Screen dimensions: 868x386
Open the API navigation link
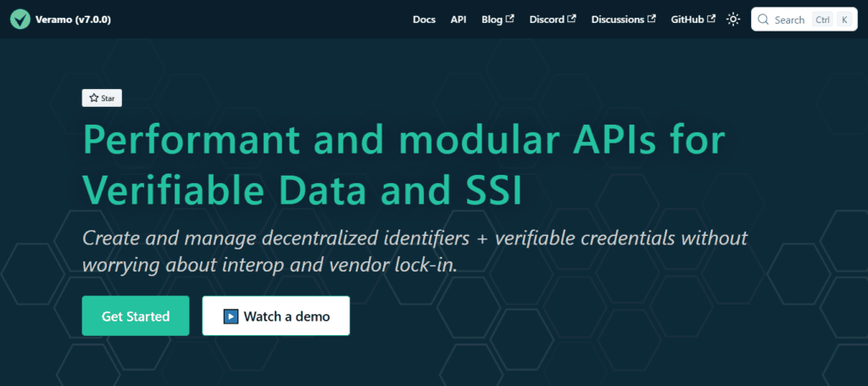click(x=459, y=20)
